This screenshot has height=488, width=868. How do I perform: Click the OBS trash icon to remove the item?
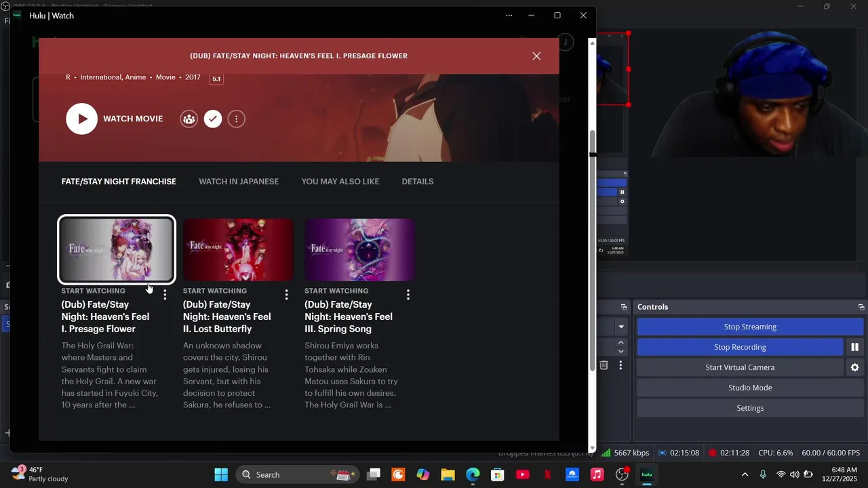pyautogui.click(x=604, y=365)
